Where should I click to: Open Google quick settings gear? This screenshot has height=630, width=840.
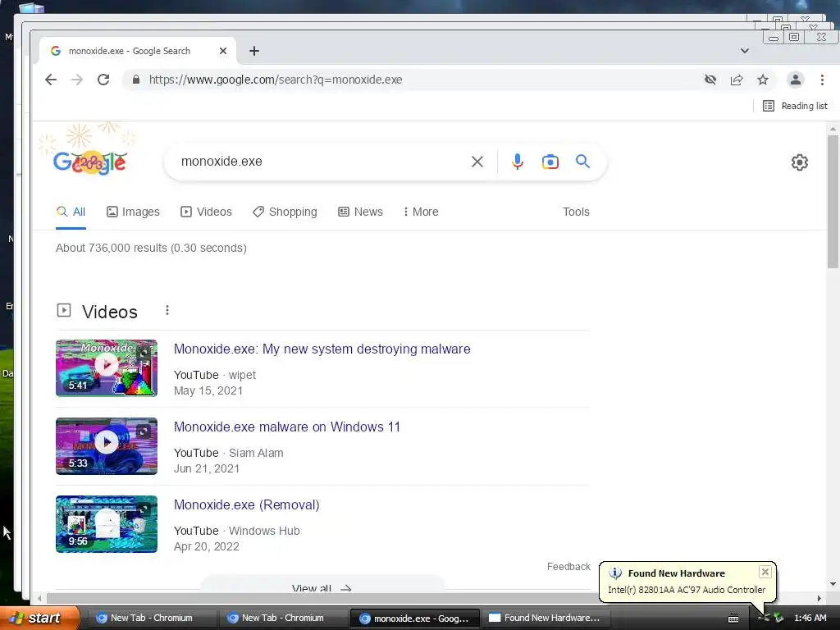coord(799,162)
